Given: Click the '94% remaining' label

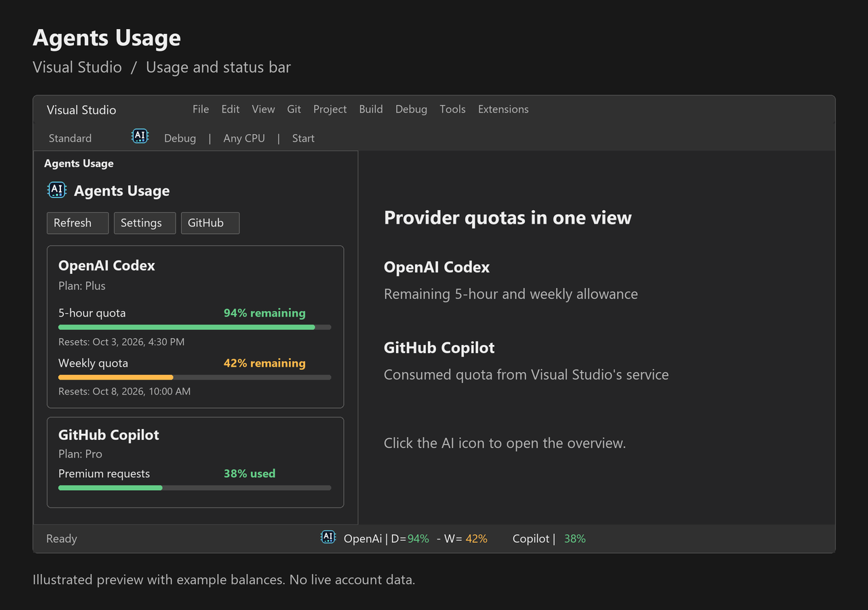Looking at the screenshot, I should [x=264, y=313].
